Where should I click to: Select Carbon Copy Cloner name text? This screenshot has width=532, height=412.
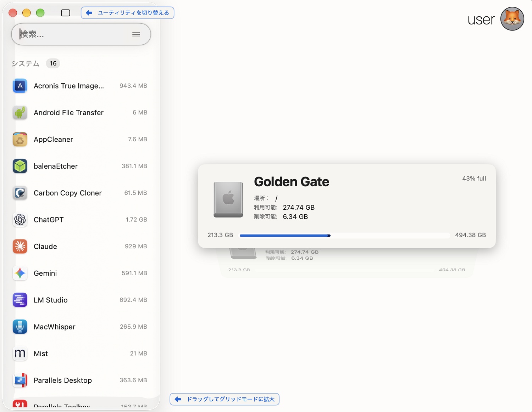[x=68, y=193]
